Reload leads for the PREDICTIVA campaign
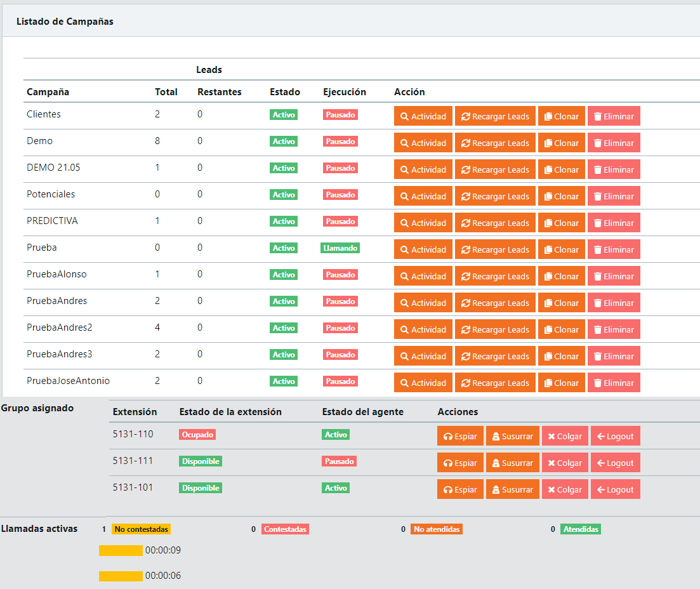The image size is (700, 589). pos(495,223)
